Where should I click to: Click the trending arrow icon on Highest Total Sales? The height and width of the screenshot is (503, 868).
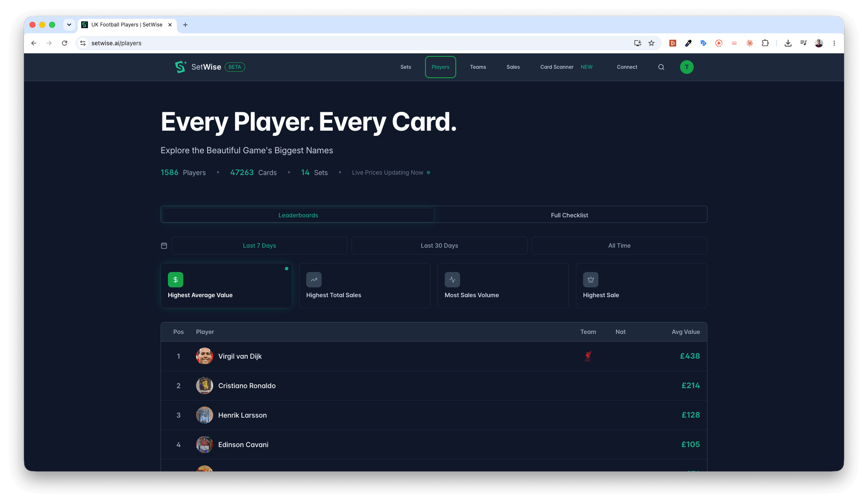point(314,280)
